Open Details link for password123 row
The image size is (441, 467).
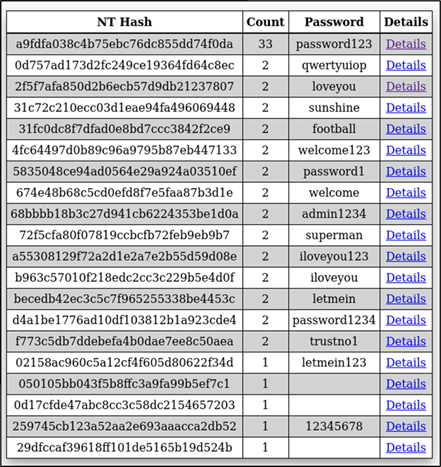(x=406, y=44)
